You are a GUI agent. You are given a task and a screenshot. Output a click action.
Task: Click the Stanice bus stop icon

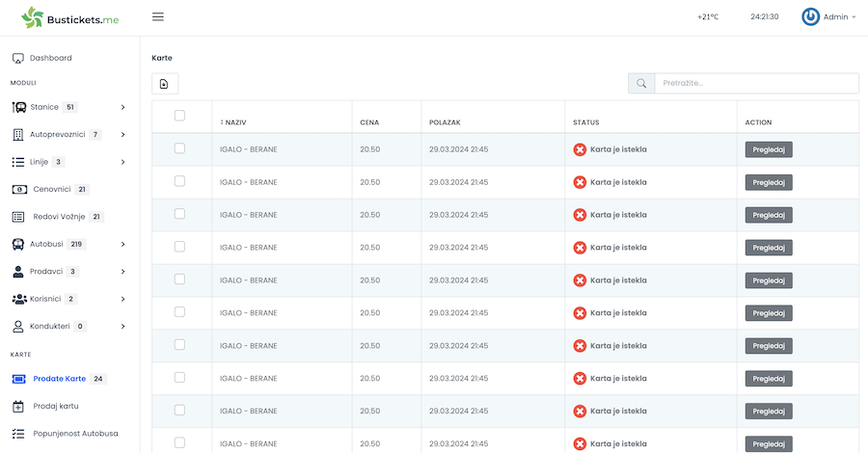19,107
